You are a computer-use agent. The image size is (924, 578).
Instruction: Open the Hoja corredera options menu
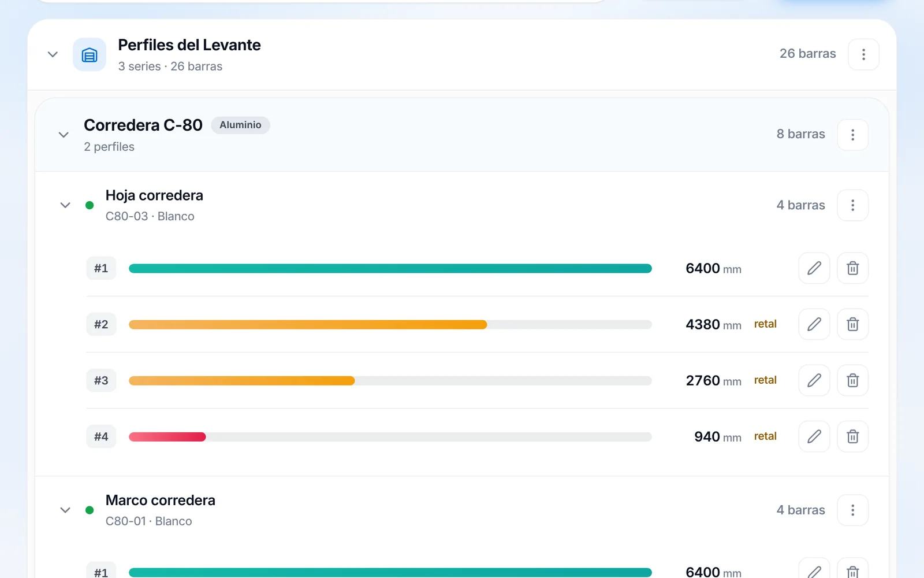point(852,205)
